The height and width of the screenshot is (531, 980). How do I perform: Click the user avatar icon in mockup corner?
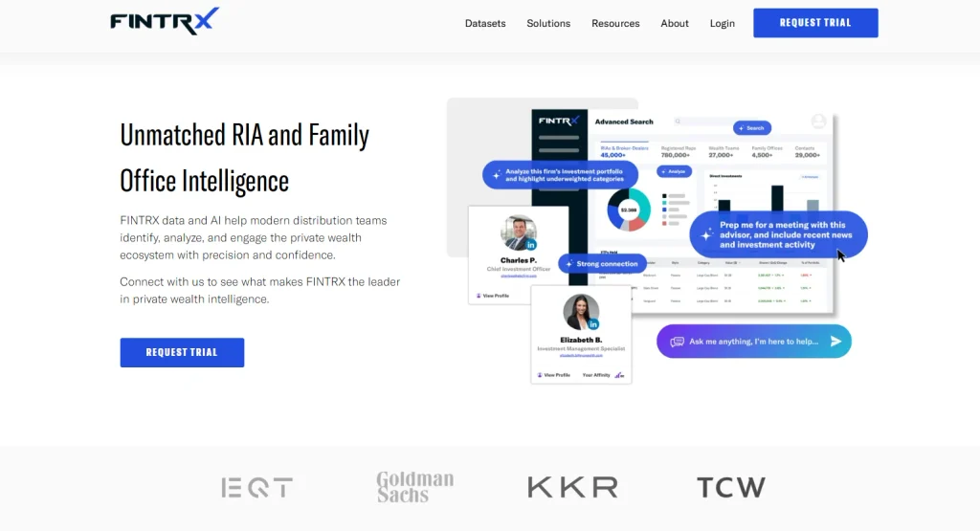818,122
